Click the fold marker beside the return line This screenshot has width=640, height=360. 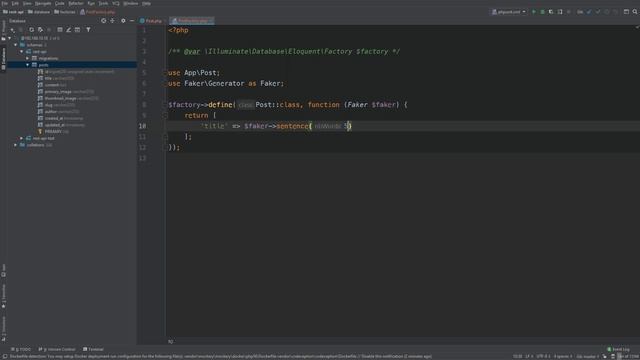(166, 116)
